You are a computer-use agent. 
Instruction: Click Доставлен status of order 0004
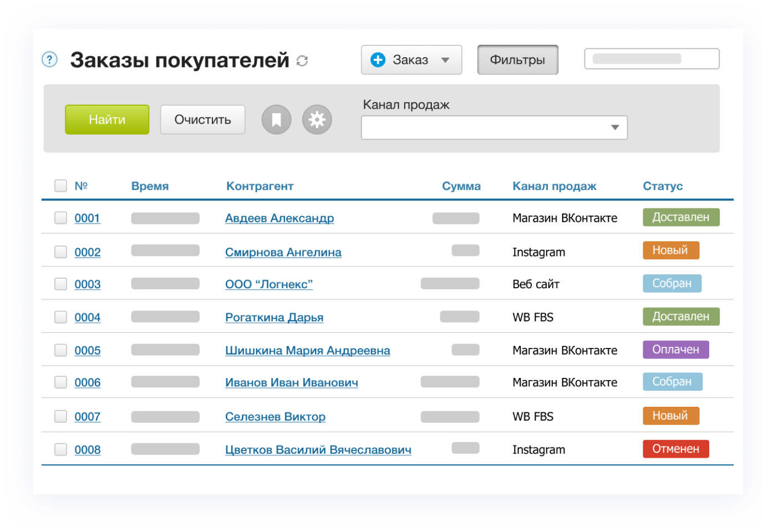click(x=681, y=316)
